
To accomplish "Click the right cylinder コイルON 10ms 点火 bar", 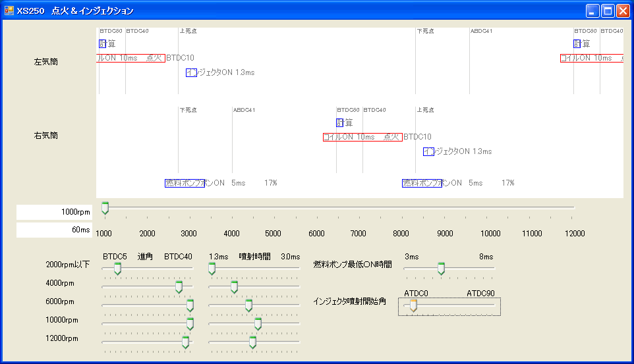I will 362,137.
